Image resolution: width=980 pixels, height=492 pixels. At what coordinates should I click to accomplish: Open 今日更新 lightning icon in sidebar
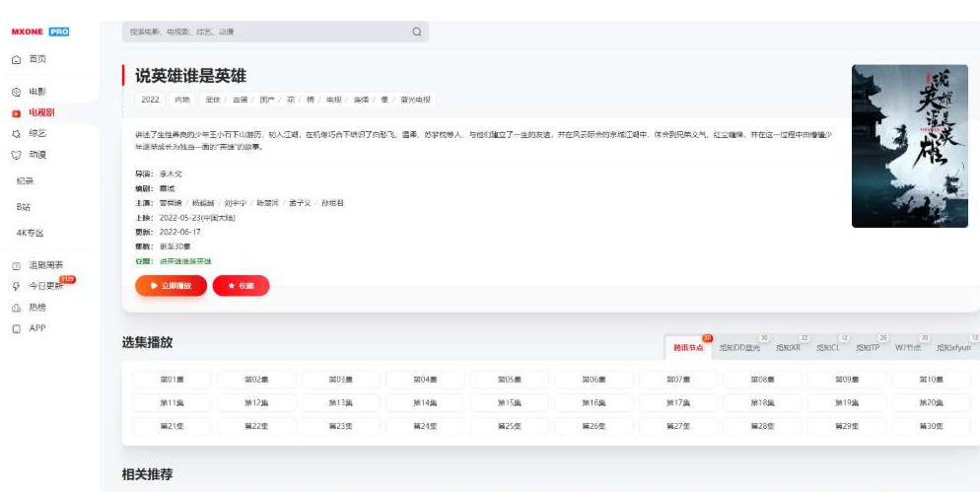[x=16, y=286]
